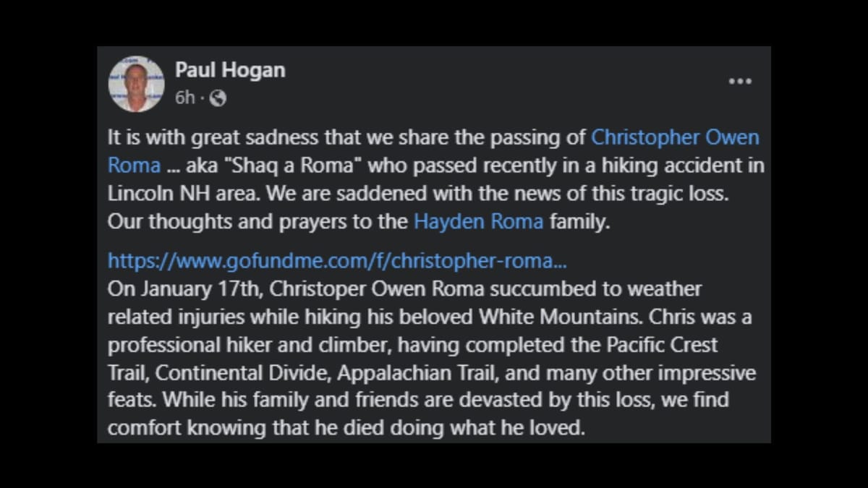Open Paul Hogan's profile from his name

tap(230, 70)
